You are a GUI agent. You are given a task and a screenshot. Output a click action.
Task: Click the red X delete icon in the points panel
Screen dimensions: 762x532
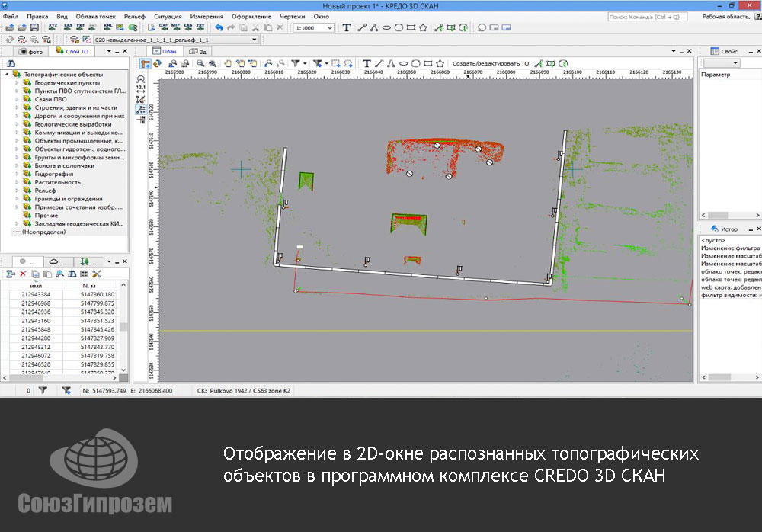click(23, 274)
